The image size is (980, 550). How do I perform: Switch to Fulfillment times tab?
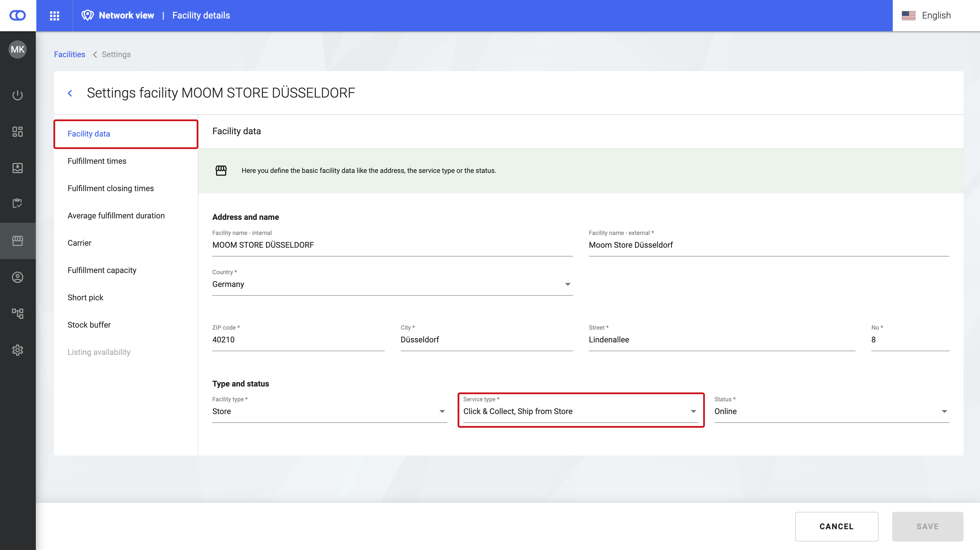pyautogui.click(x=97, y=161)
